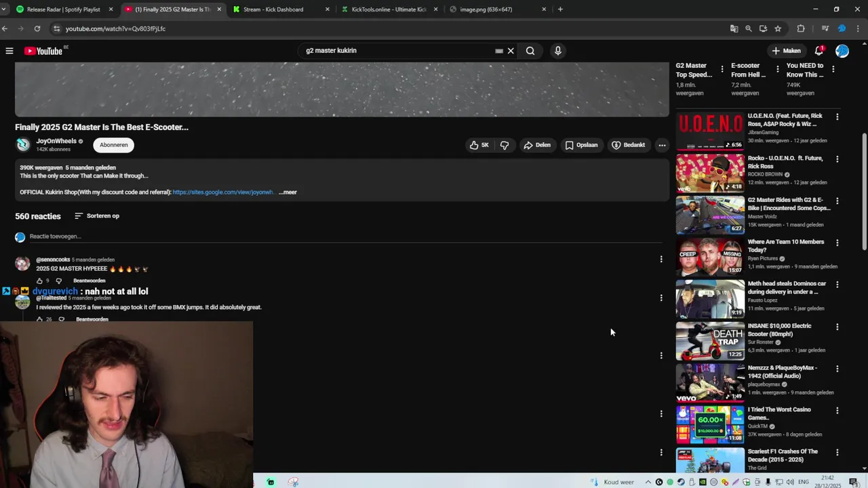This screenshot has width=868, height=488.
Task: Like the video with thumbs up
Action: tap(479, 145)
